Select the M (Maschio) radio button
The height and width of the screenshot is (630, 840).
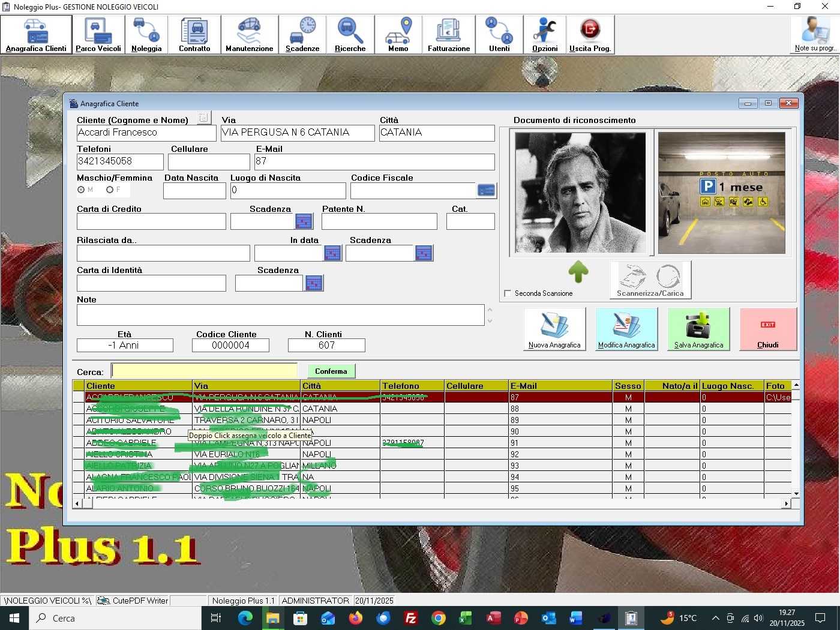click(x=81, y=190)
